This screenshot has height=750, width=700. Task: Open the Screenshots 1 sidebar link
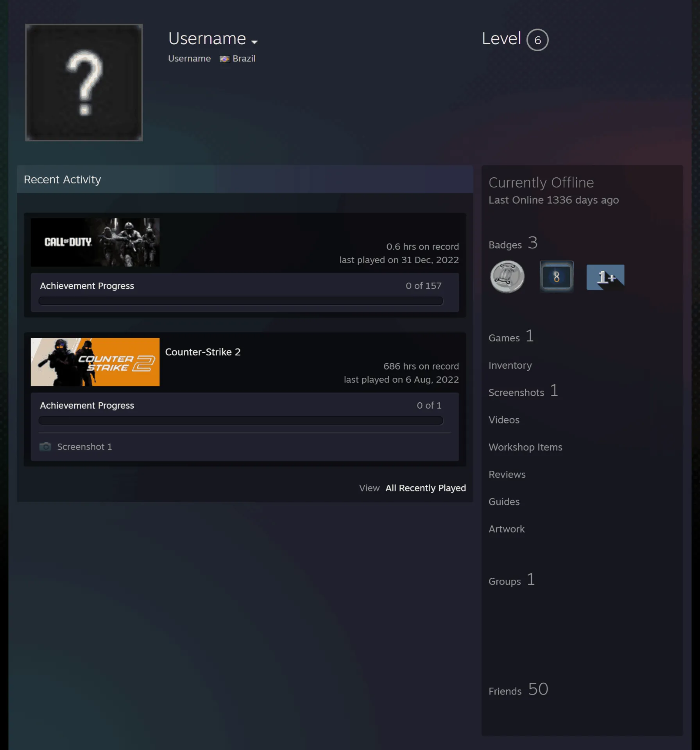[523, 391]
